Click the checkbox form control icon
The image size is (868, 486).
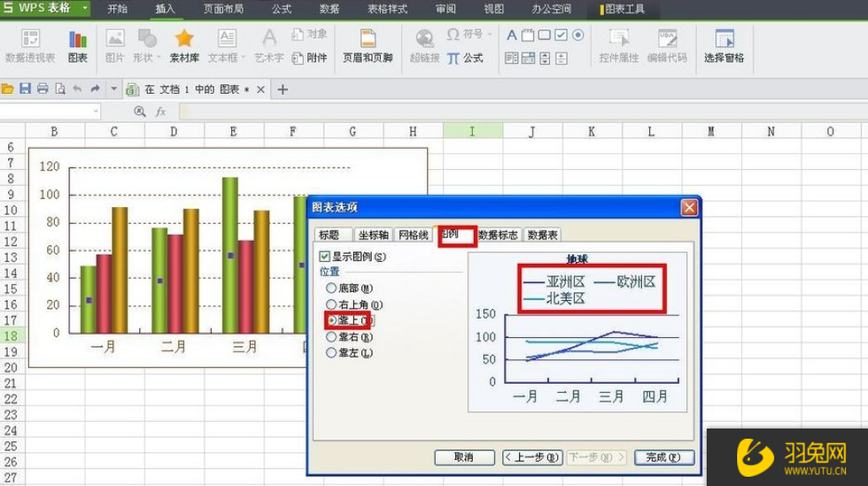pyautogui.click(x=561, y=35)
